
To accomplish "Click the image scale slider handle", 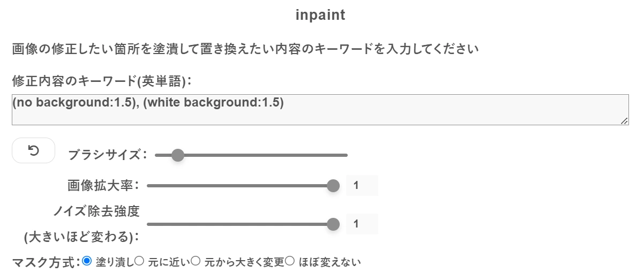I will [333, 186].
